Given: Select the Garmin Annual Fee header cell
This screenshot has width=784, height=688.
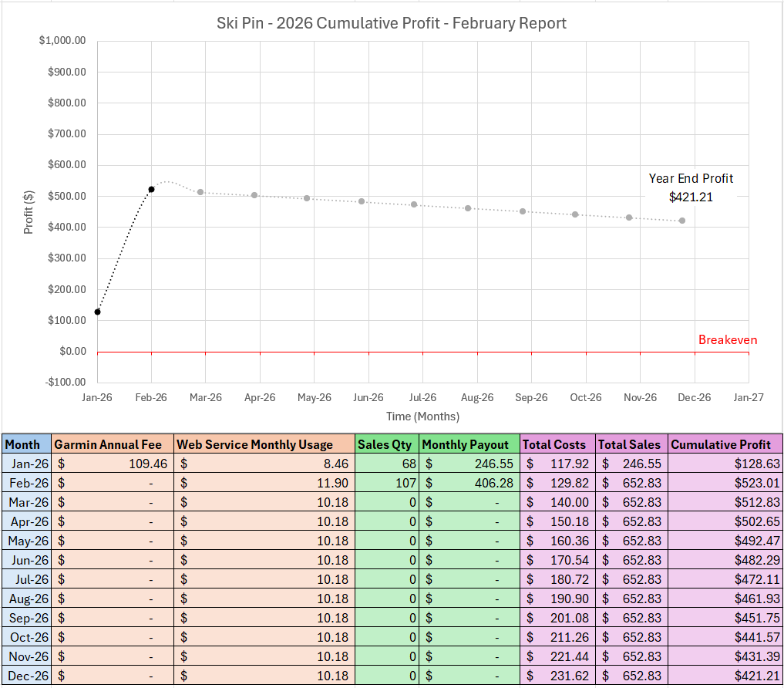Looking at the screenshot, I should point(113,444).
